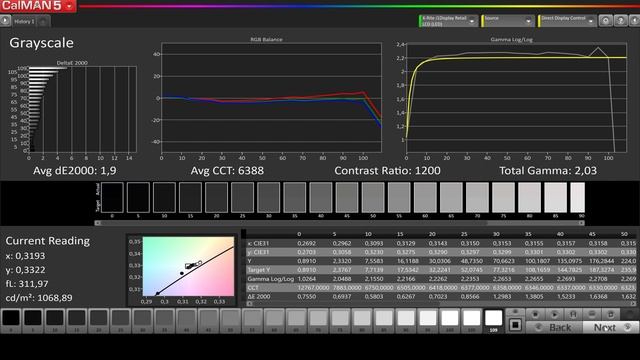Select the 90 pattern swatch in selector row
Viewport: 640px width, 360px height.
tap(405, 321)
